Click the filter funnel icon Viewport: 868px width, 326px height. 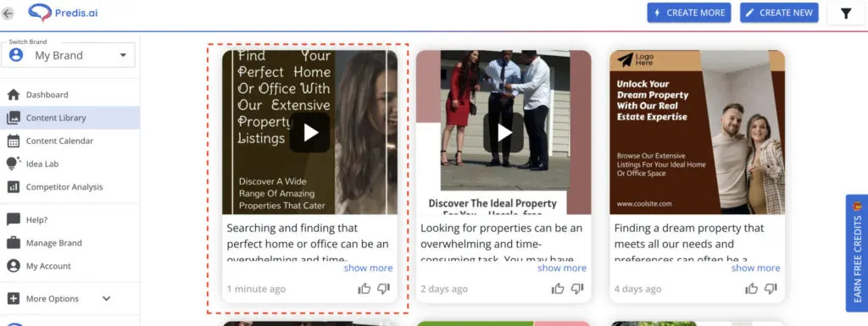(x=846, y=14)
